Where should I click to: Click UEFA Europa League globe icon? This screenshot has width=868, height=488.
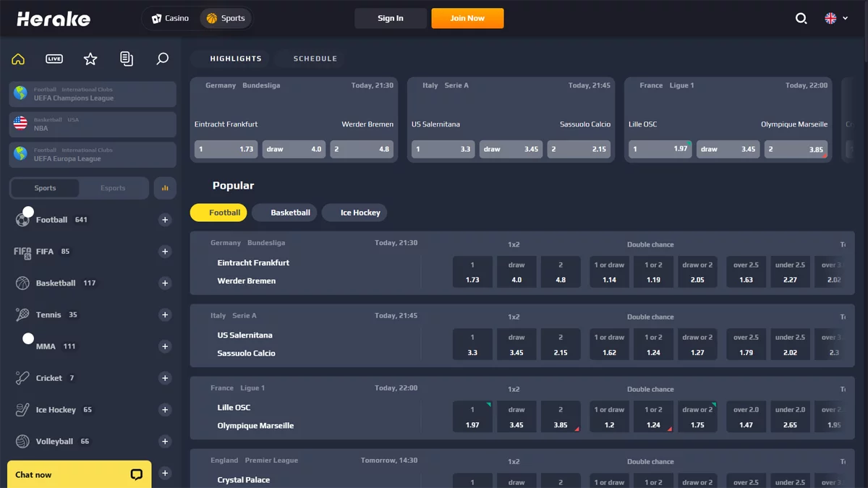pos(20,154)
